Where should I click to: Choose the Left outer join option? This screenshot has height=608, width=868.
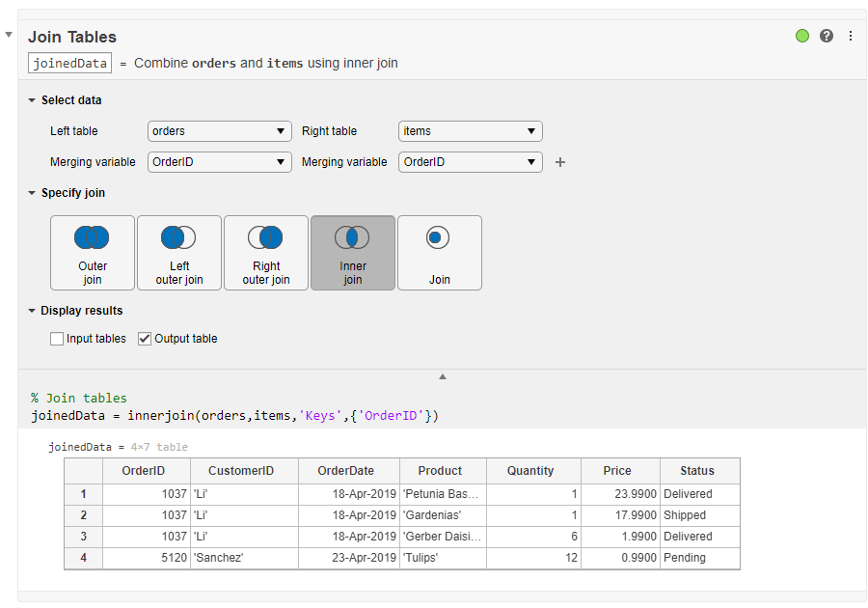pos(179,252)
